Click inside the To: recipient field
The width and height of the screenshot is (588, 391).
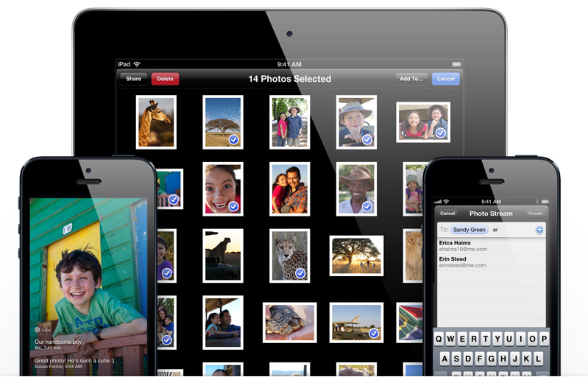point(515,230)
